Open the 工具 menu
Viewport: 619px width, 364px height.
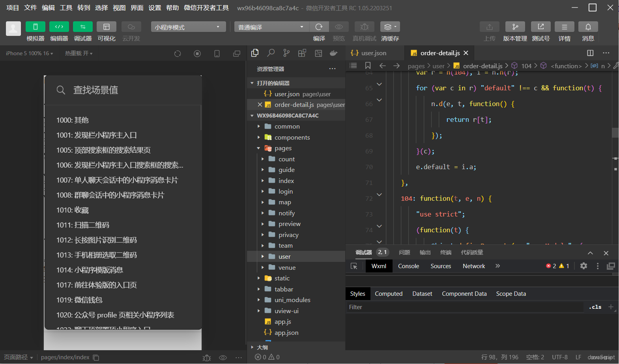pyautogui.click(x=66, y=8)
